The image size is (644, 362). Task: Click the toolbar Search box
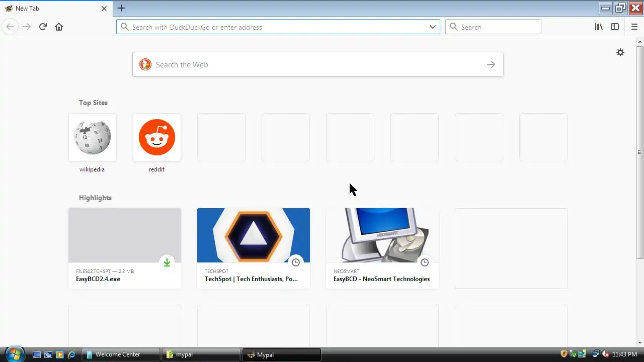(x=493, y=27)
